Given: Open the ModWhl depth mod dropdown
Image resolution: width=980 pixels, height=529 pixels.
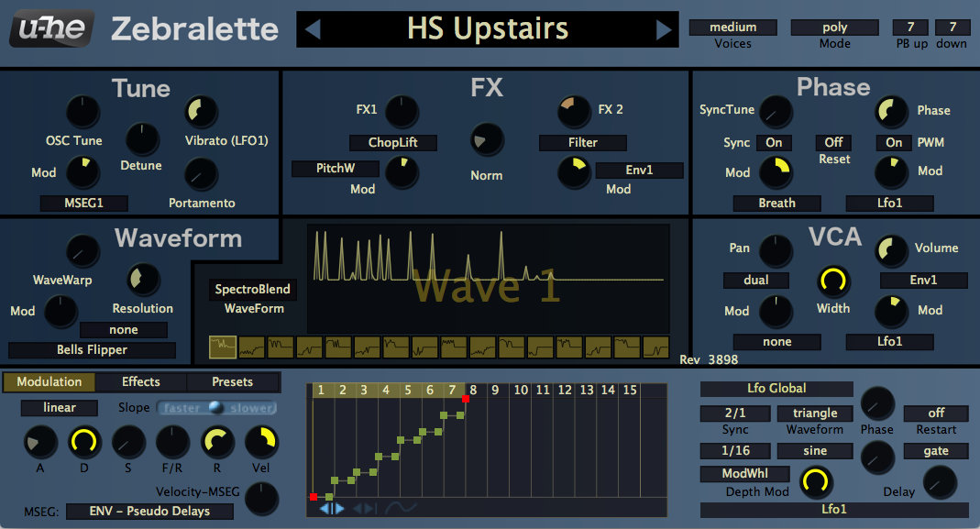Looking at the screenshot, I should 745,474.
